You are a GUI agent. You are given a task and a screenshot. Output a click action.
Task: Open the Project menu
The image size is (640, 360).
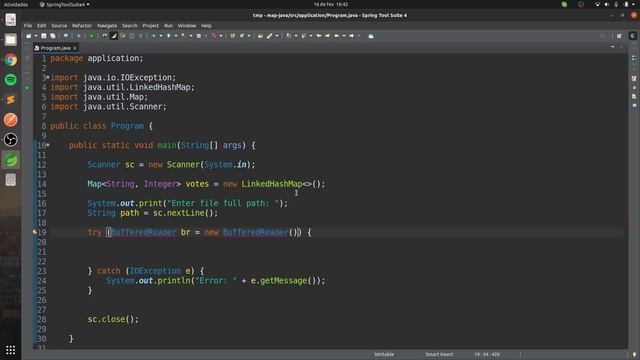(x=151, y=26)
